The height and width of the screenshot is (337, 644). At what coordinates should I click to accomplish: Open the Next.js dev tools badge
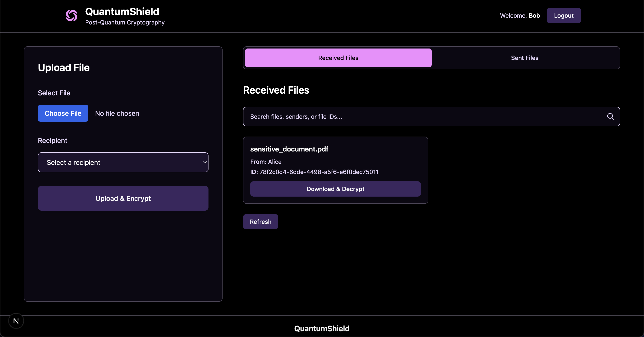(16, 321)
